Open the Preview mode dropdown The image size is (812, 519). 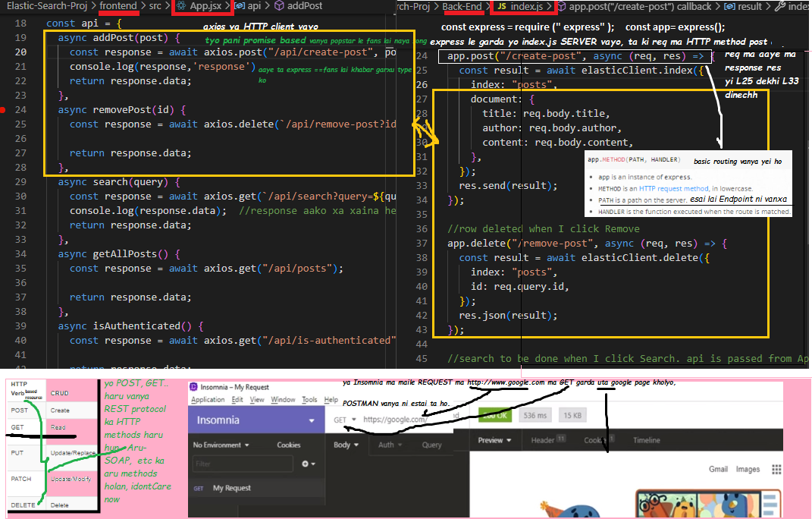click(x=494, y=440)
